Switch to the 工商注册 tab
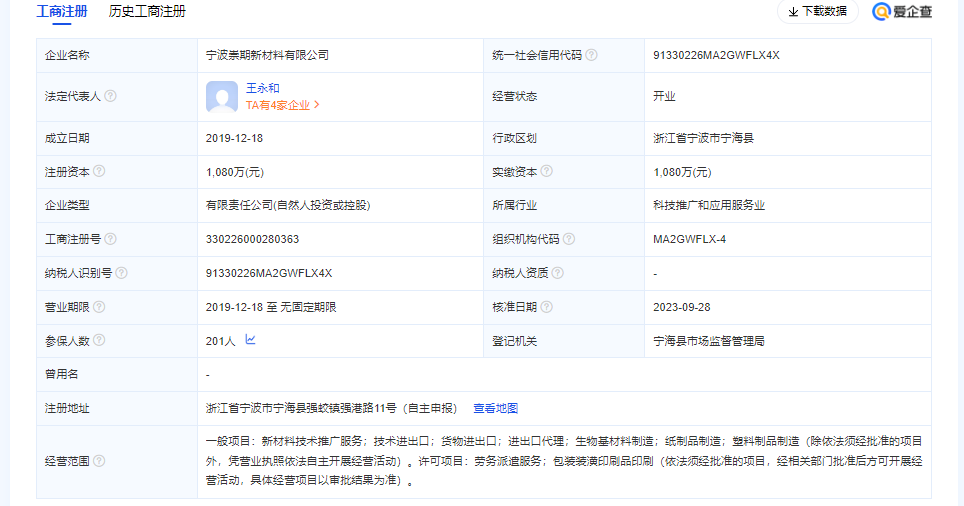This screenshot has height=506, width=964. (x=62, y=12)
